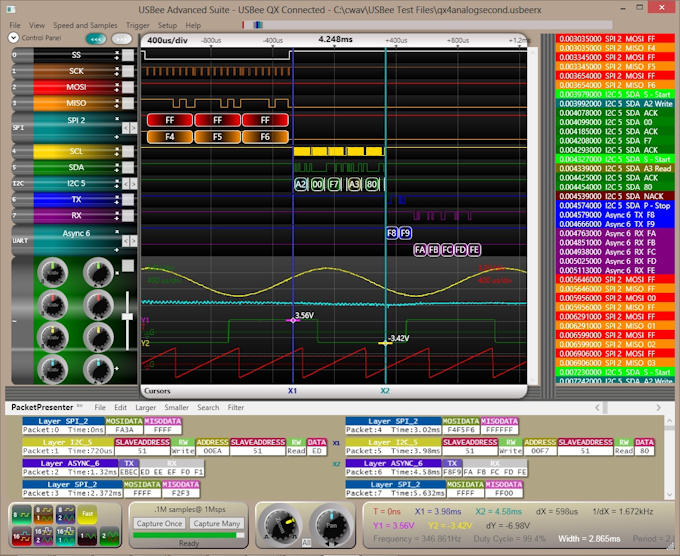Click Larger in PacketPresenter toolbar
This screenshot has width=680, height=556.
click(x=145, y=408)
